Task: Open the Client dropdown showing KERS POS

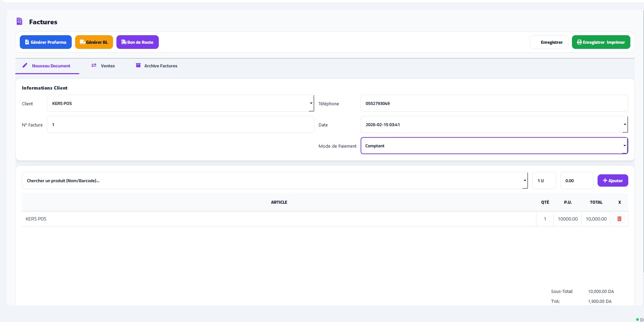Action: click(180, 103)
